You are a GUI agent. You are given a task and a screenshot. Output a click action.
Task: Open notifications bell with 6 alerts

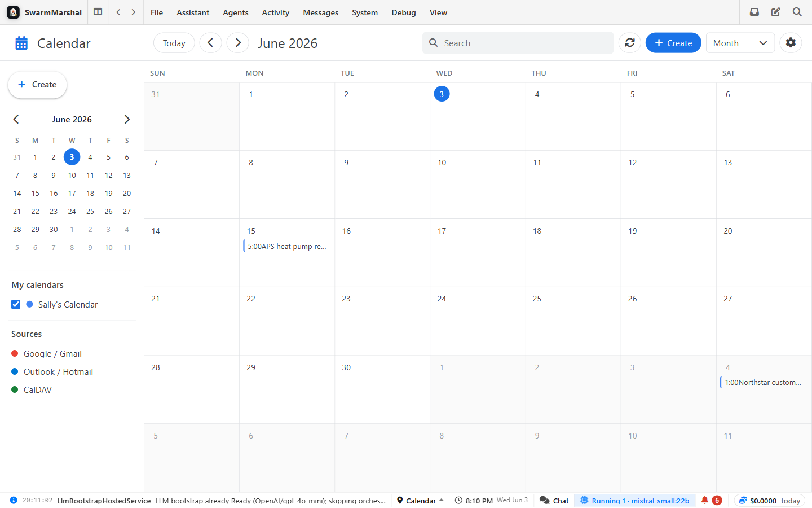[x=710, y=500]
